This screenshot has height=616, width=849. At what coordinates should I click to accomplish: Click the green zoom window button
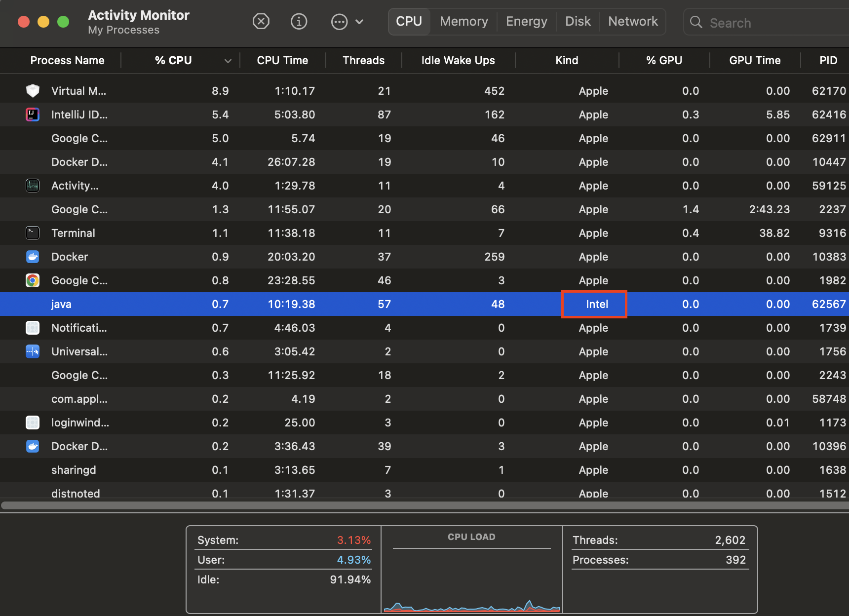(x=63, y=22)
